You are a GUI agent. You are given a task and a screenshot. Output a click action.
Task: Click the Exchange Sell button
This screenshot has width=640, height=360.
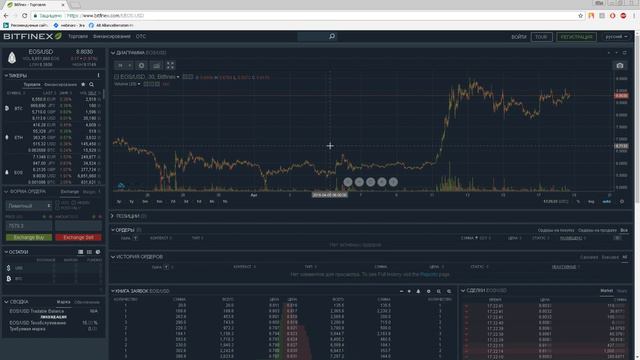(x=78, y=237)
